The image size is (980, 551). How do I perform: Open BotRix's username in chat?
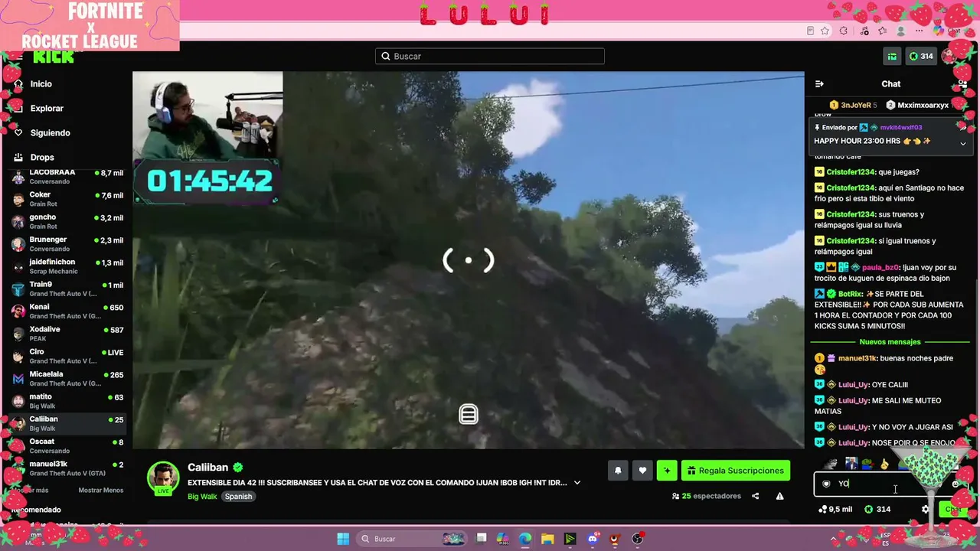coord(851,294)
